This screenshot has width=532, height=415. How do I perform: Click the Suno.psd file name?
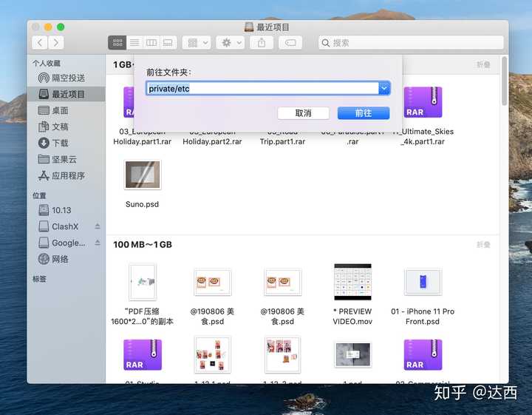142,204
